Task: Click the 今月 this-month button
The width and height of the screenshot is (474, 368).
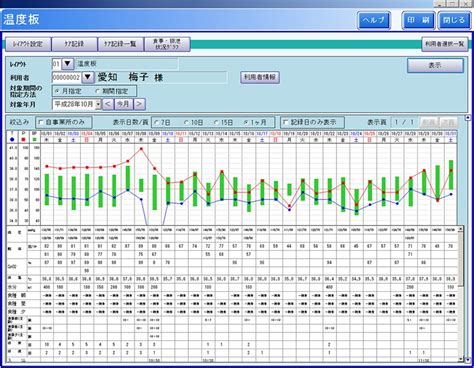Action: pos(123,104)
